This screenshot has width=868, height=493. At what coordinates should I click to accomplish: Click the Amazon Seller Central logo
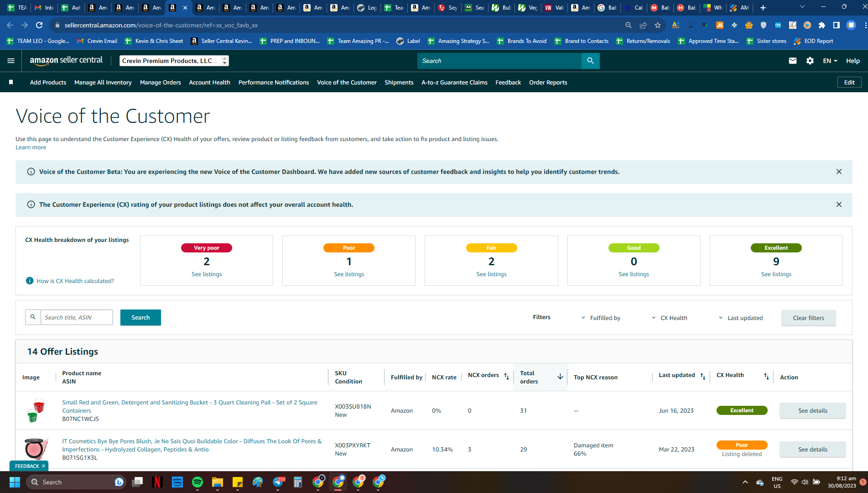pyautogui.click(x=66, y=61)
